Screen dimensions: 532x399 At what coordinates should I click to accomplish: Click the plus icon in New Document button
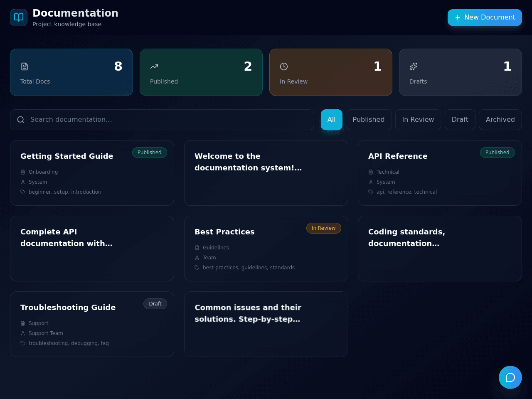458,17
